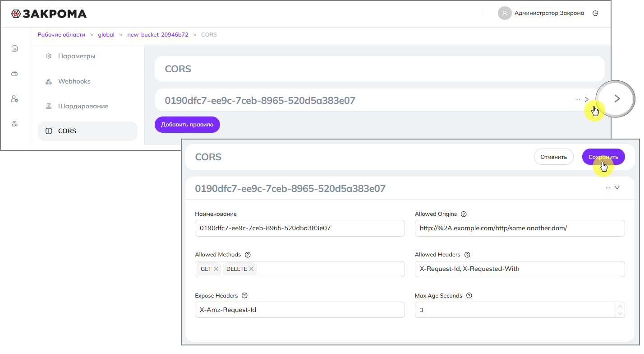
Task: Expand the CORS rule in upper list
Action: coord(587,100)
